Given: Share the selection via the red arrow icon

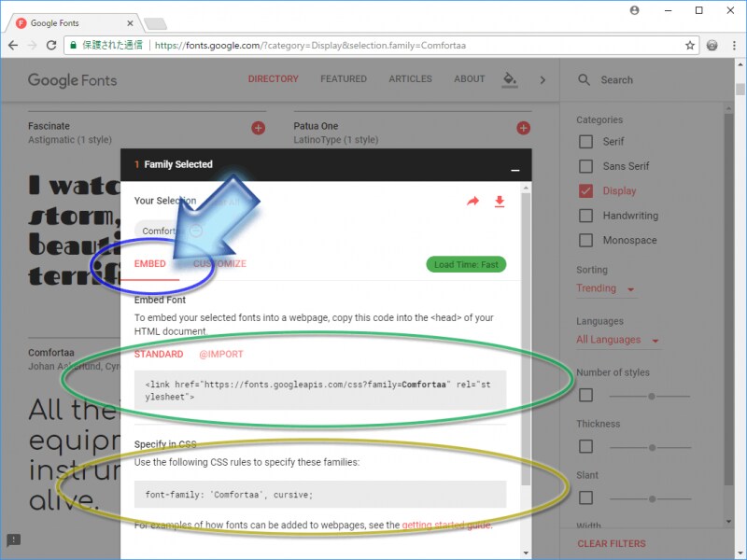Looking at the screenshot, I should [474, 201].
